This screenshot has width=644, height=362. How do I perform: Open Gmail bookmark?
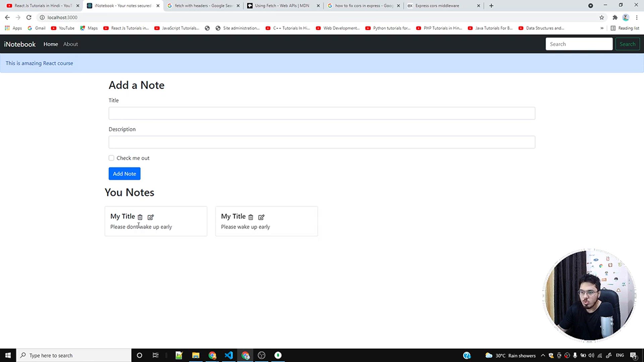click(37, 28)
